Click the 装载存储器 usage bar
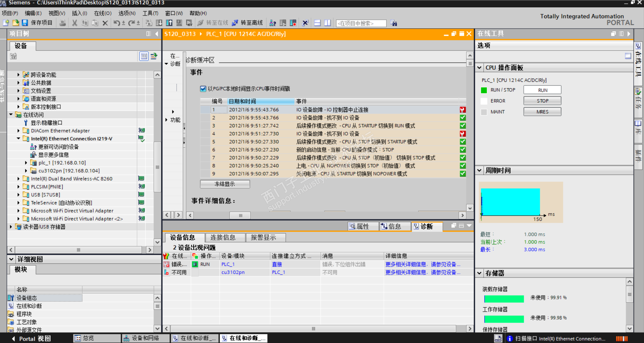Viewport: 644px width, 343px height. (x=504, y=299)
